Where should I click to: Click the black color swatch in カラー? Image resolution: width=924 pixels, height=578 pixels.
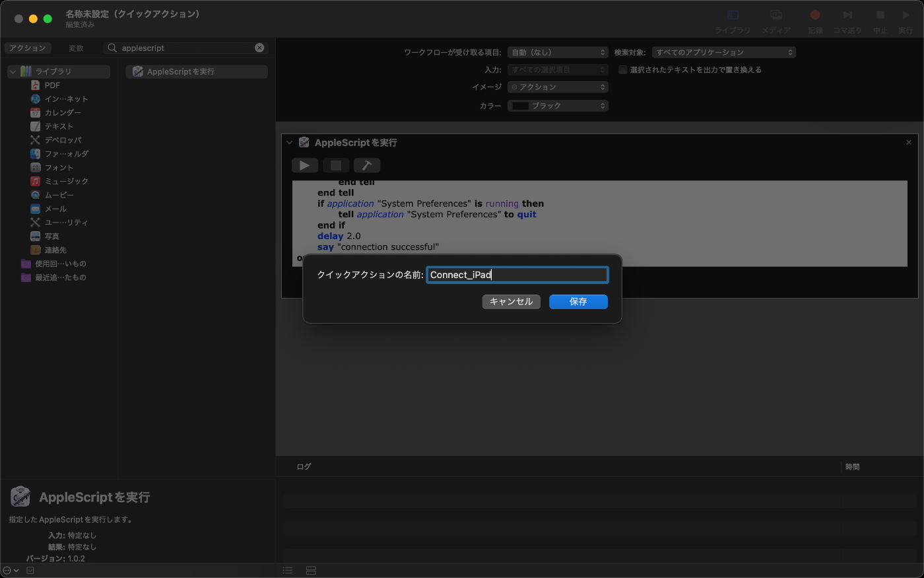point(521,106)
